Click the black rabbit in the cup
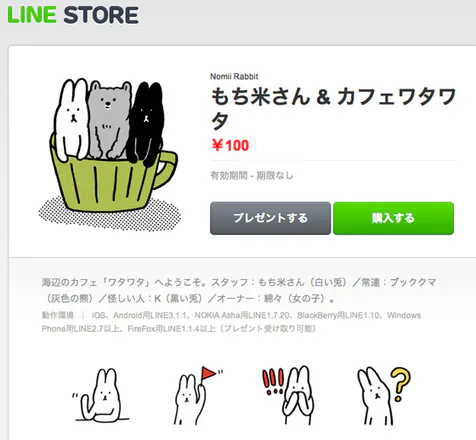The image size is (476, 440). (x=145, y=123)
